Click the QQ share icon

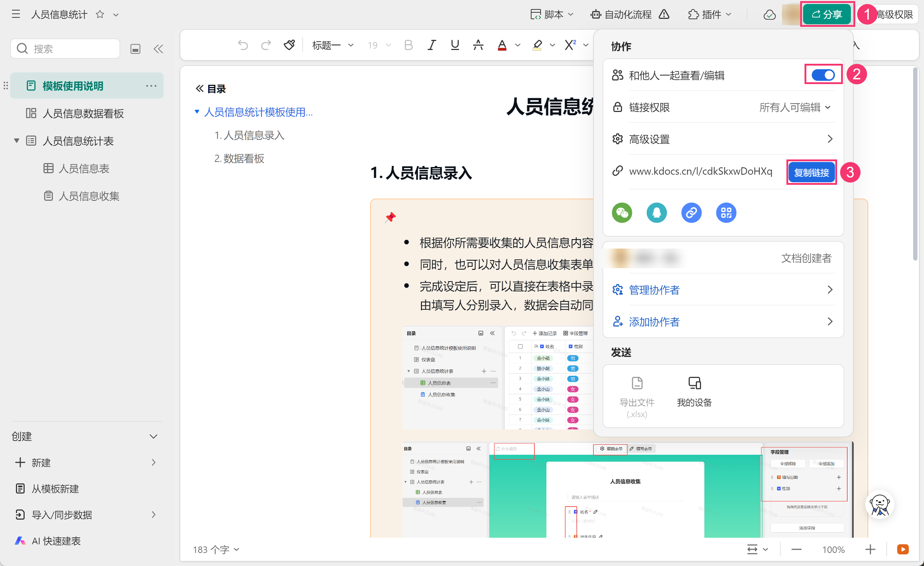pyautogui.click(x=656, y=213)
